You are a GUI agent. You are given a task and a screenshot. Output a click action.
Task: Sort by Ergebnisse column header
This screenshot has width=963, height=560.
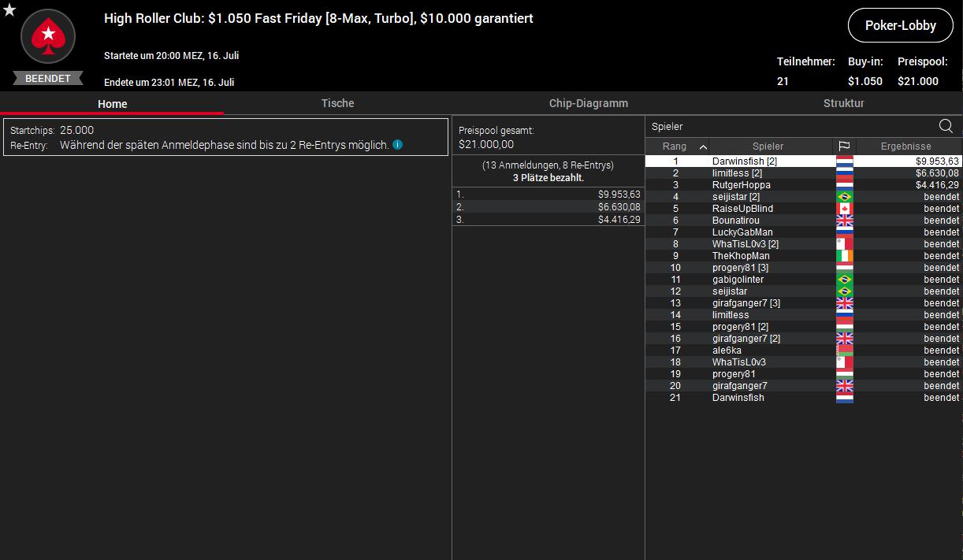click(x=905, y=146)
